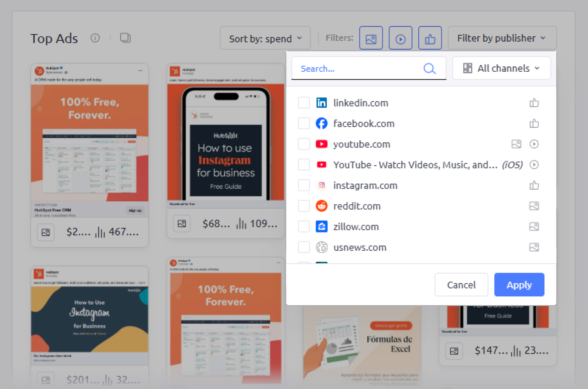Check the instagram.com checkbox

304,185
